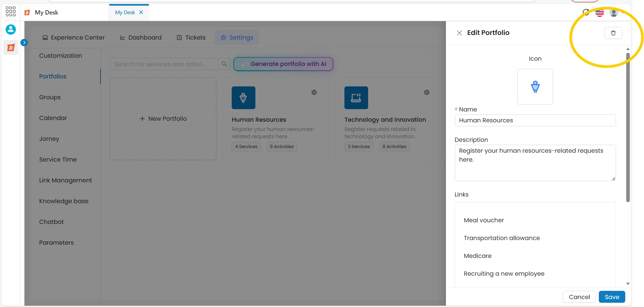Open Customization settings section

tap(61, 56)
